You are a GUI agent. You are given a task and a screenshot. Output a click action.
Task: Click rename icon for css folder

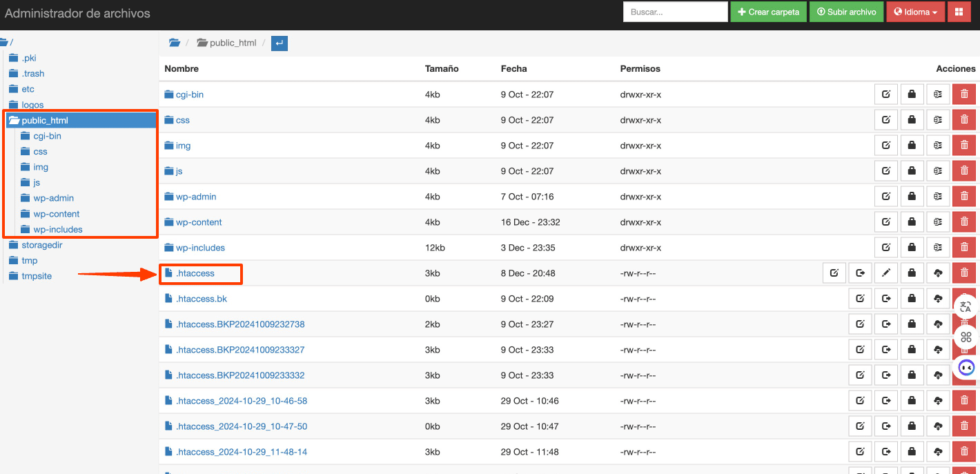coord(886,120)
